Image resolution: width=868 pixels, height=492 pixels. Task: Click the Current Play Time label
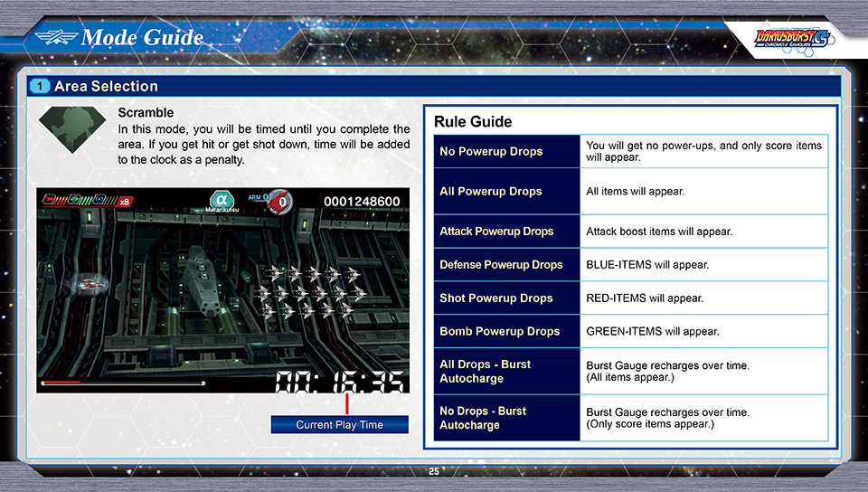(339, 424)
